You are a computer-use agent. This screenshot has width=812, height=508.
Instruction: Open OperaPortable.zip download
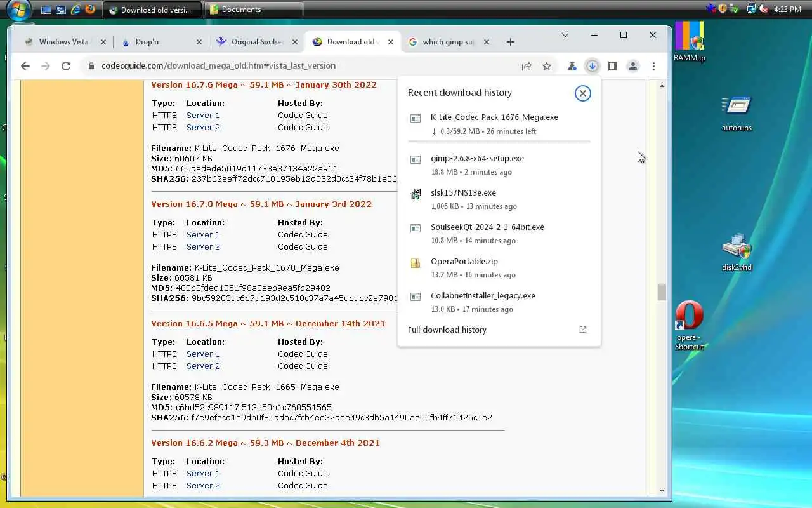[499, 267]
